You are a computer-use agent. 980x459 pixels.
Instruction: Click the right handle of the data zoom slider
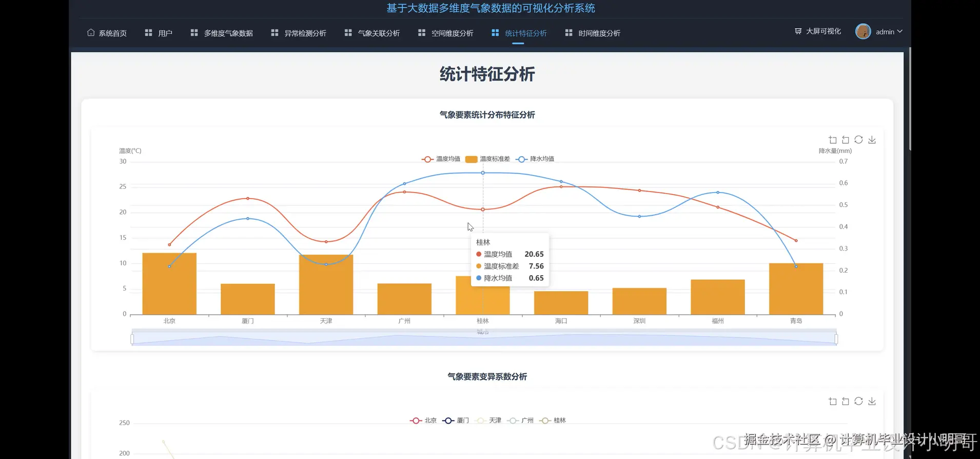pos(836,339)
